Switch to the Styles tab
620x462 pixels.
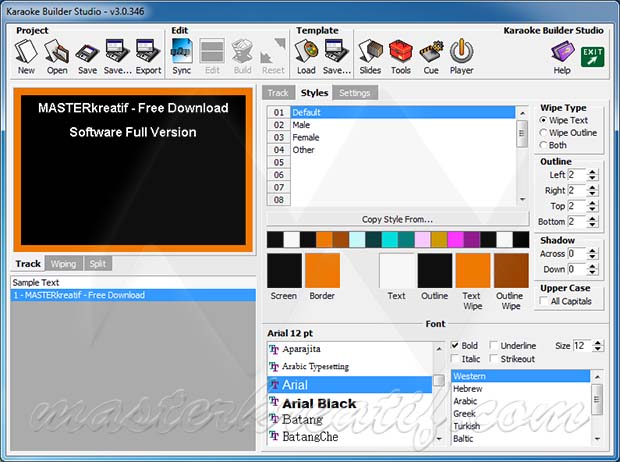tap(314, 93)
